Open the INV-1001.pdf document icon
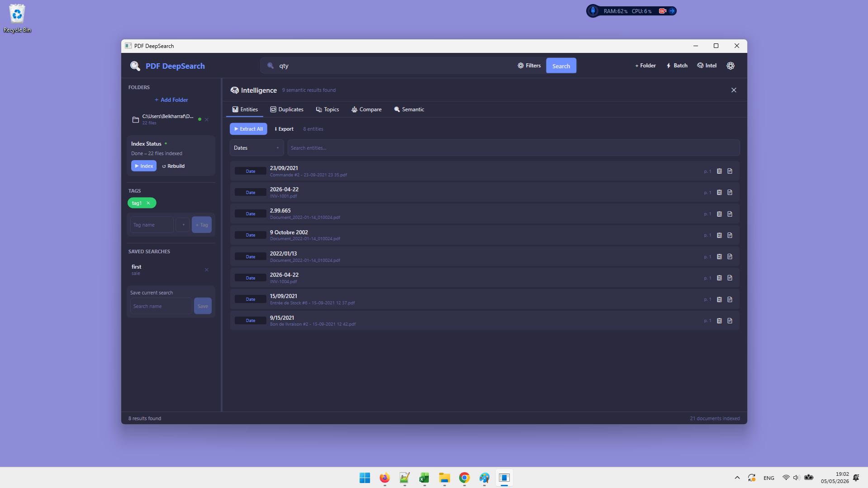This screenshot has height=488, width=868. (730, 192)
